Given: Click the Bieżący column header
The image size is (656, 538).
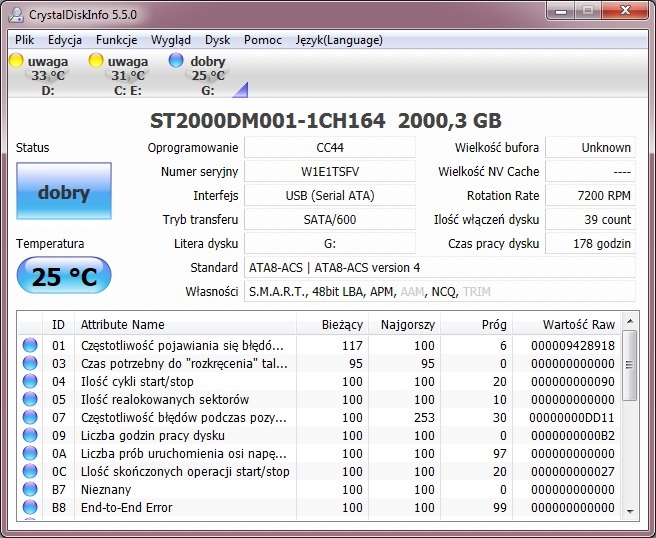Looking at the screenshot, I should (x=332, y=324).
